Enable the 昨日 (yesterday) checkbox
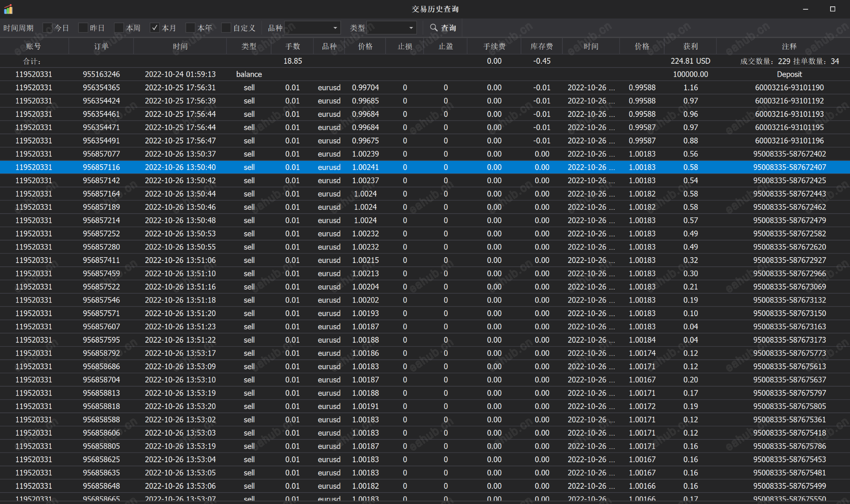 83,28
